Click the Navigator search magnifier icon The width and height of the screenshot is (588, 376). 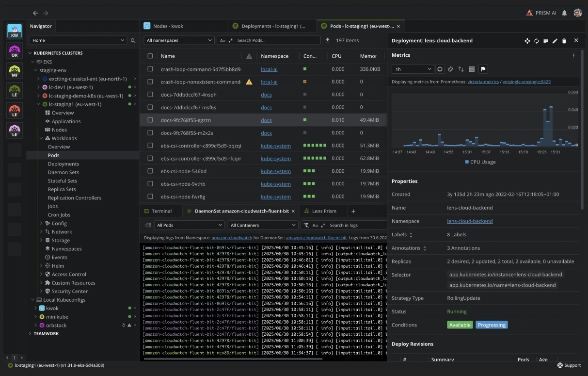(133, 41)
